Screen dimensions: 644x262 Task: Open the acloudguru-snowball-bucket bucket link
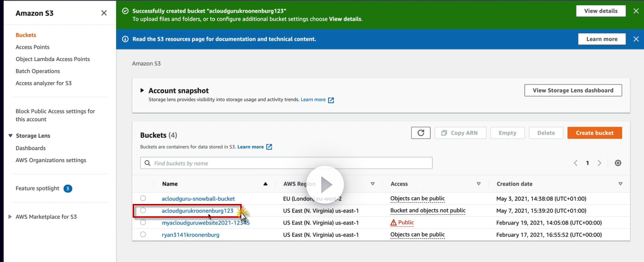click(x=198, y=198)
